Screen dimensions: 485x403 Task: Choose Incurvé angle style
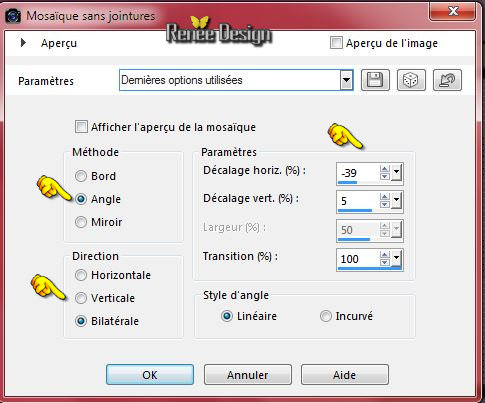tap(326, 316)
